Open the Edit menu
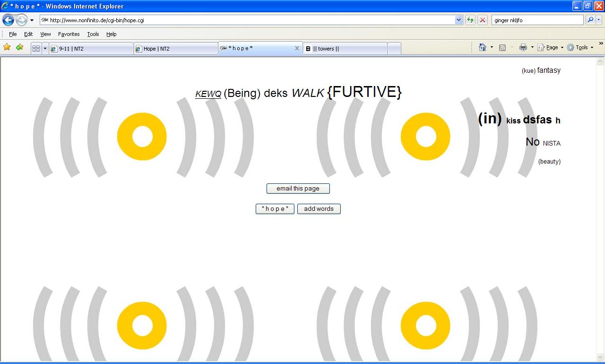This screenshot has height=364, width=605. coord(28,34)
